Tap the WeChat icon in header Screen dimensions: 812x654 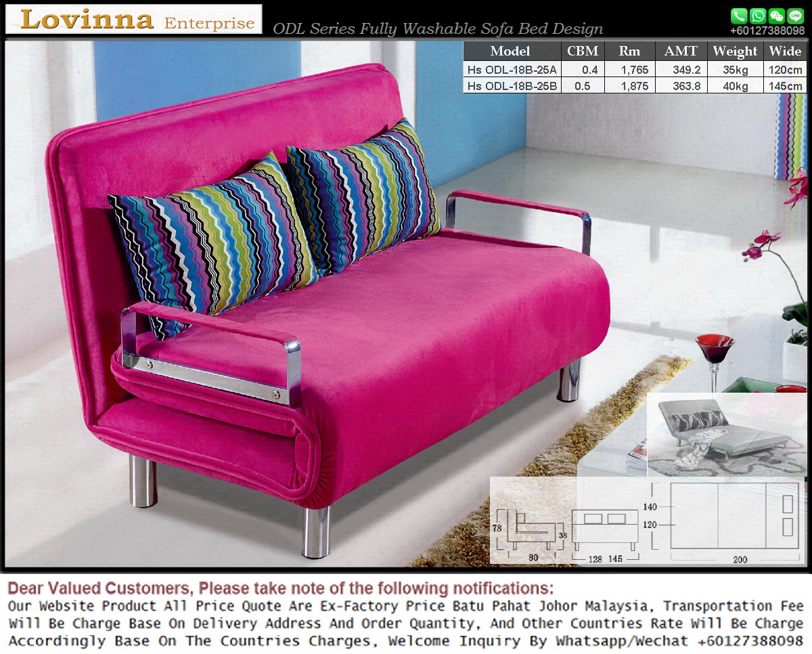point(777,16)
